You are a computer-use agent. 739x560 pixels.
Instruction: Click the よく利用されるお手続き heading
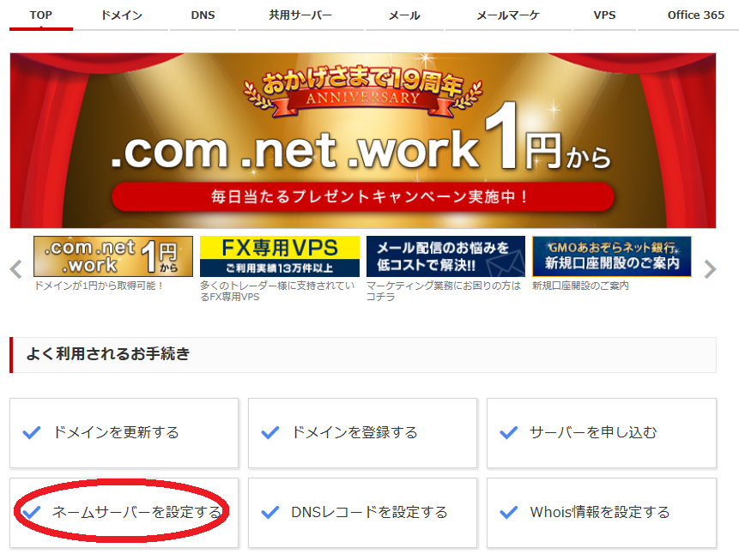pos(108,353)
